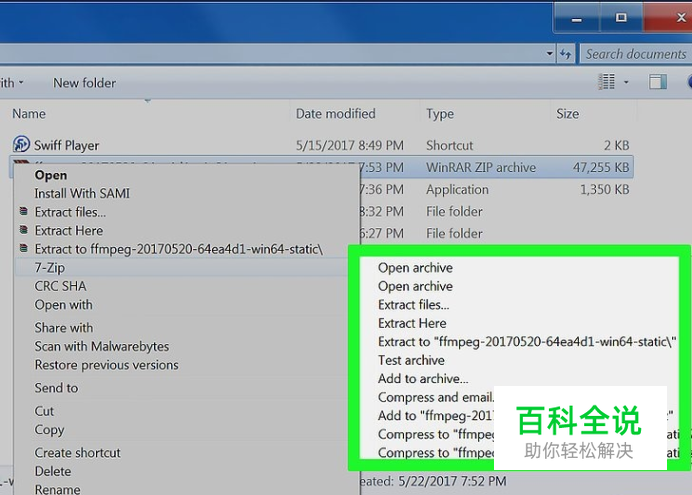
Task: Sort by the Name column header
Action: pyautogui.click(x=29, y=114)
